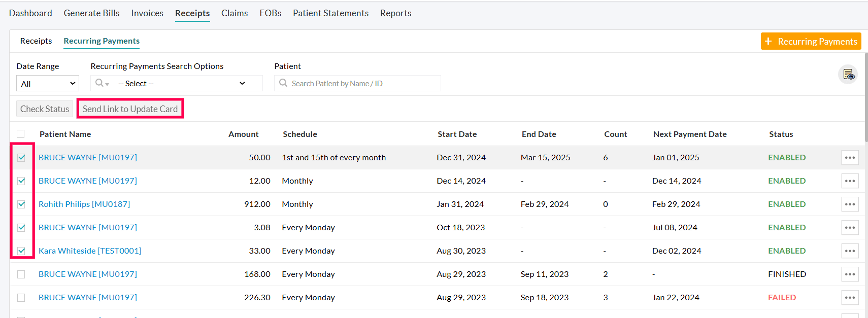Image resolution: width=868 pixels, height=318 pixels.
Task: Open the Claims menu tab
Action: coord(235,13)
